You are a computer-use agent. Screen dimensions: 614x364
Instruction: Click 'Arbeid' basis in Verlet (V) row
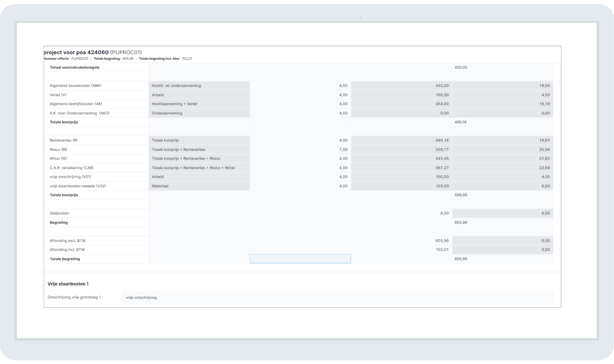199,95
